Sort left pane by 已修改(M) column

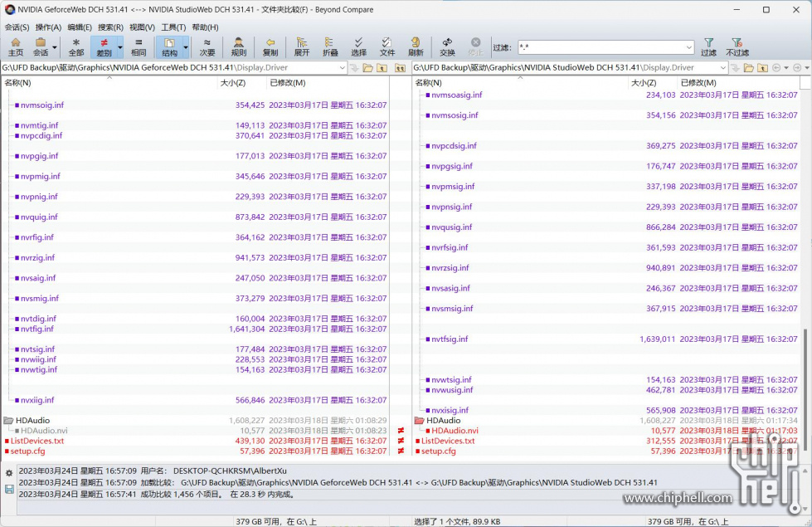[x=328, y=83]
